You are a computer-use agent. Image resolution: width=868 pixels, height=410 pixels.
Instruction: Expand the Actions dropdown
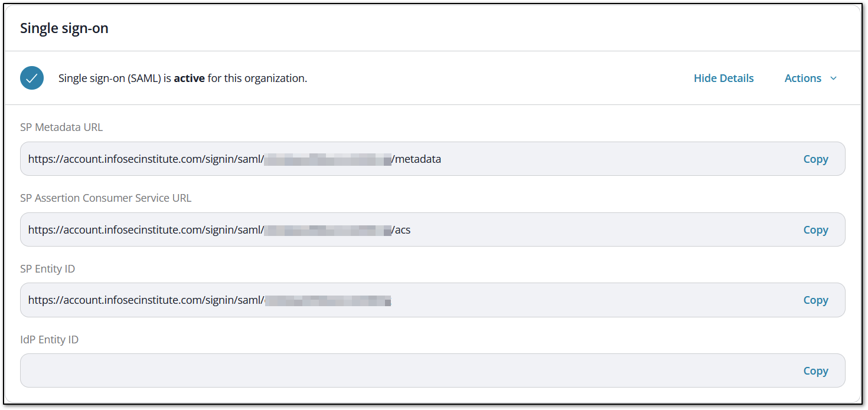(x=810, y=78)
